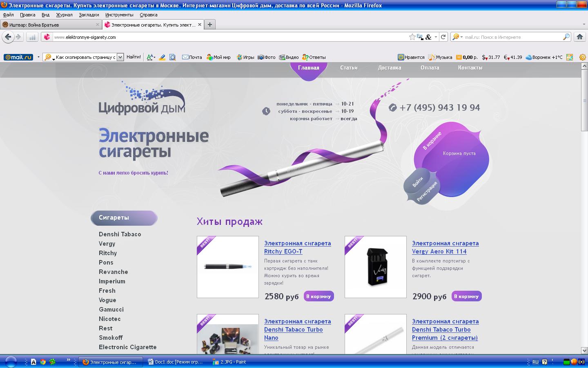Go to the Доставка page

390,68
